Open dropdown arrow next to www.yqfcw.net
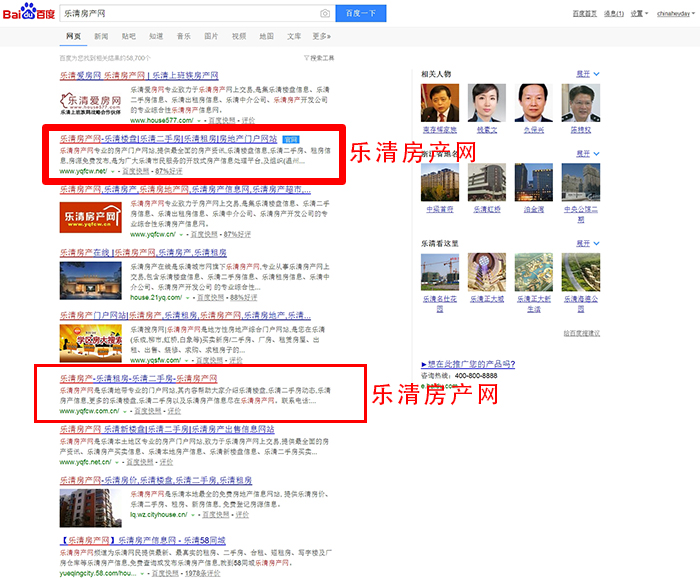Viewport: 700px width, 578px height. pyautogui.click(x=112, y=172)
